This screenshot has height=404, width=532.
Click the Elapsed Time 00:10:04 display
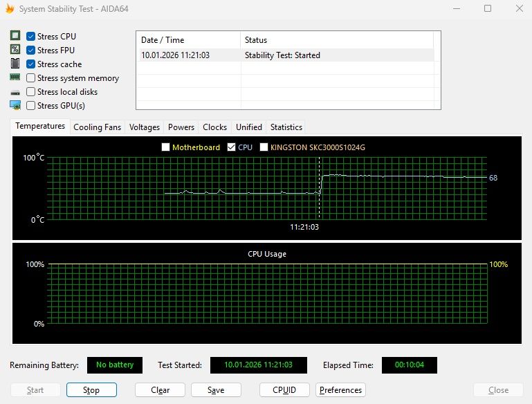(409, 365)
